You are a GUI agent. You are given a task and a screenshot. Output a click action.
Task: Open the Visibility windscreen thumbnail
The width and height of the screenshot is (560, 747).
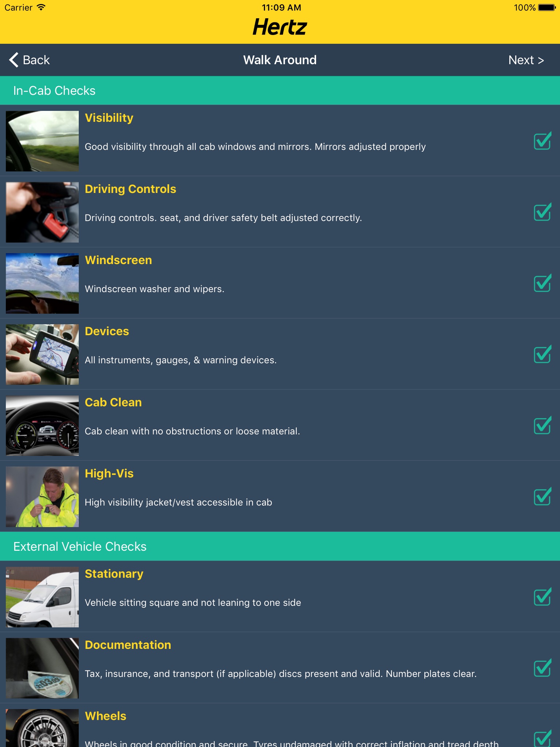42,141
